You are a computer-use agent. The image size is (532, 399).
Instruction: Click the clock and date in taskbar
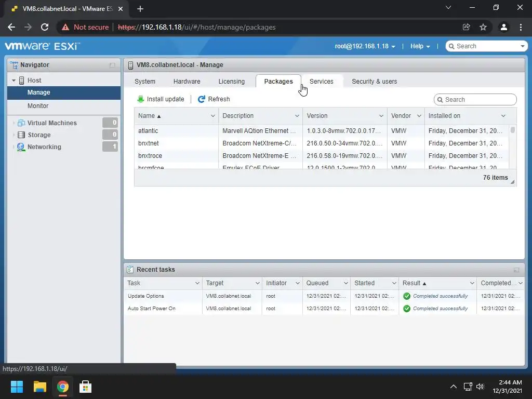(x=507, y=387)
